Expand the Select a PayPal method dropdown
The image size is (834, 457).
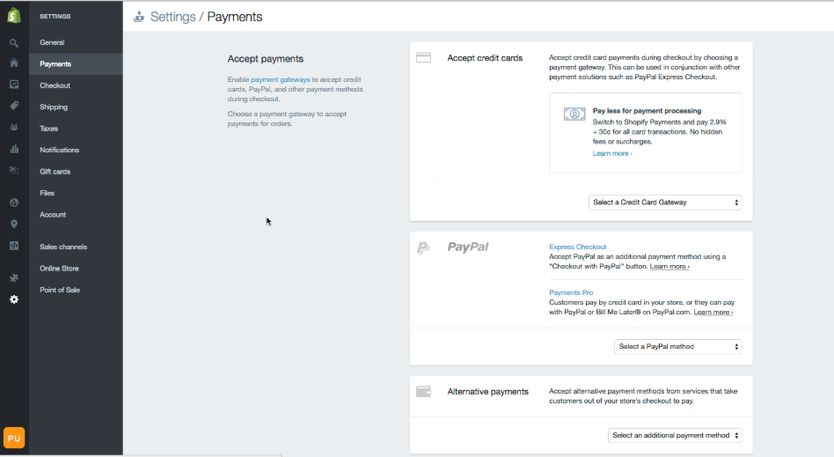tap(678, 346)
